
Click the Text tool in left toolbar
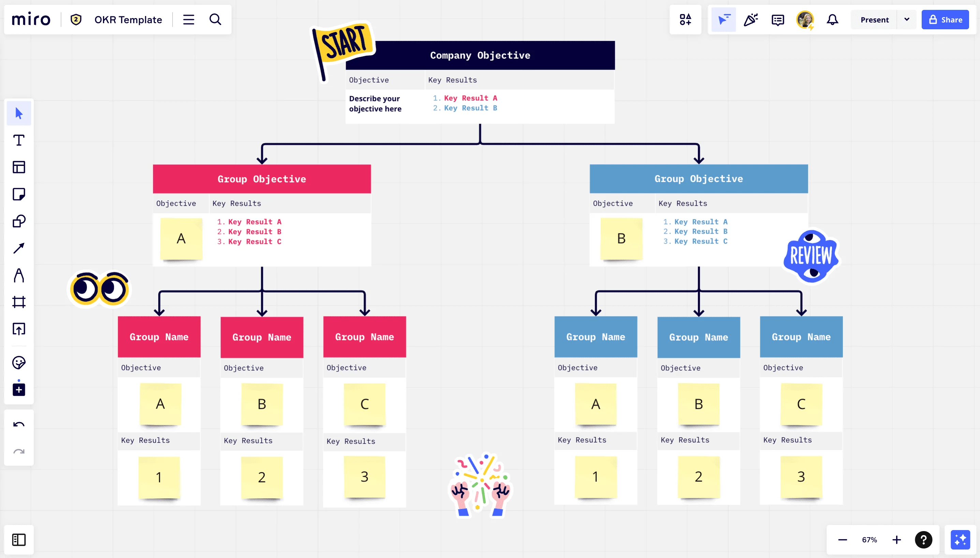pos(18,140)
